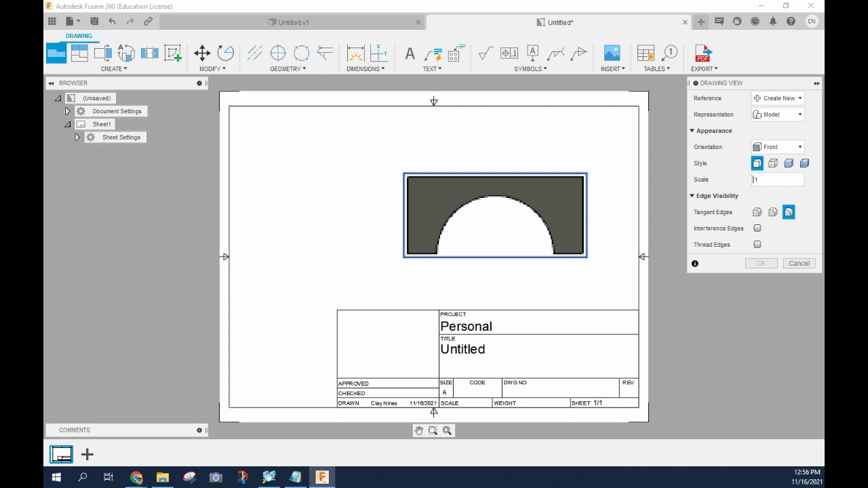Choose Visible and Hidden Edges style
Image resolution: width=868 pixels, height=488 pixels.
tap(773, 163)
